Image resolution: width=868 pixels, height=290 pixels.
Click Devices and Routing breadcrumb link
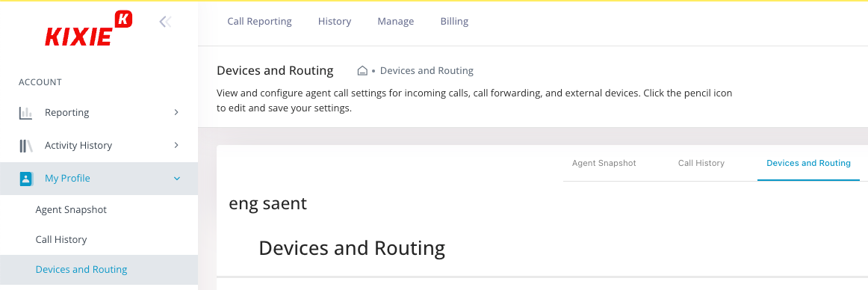[427, 71]
